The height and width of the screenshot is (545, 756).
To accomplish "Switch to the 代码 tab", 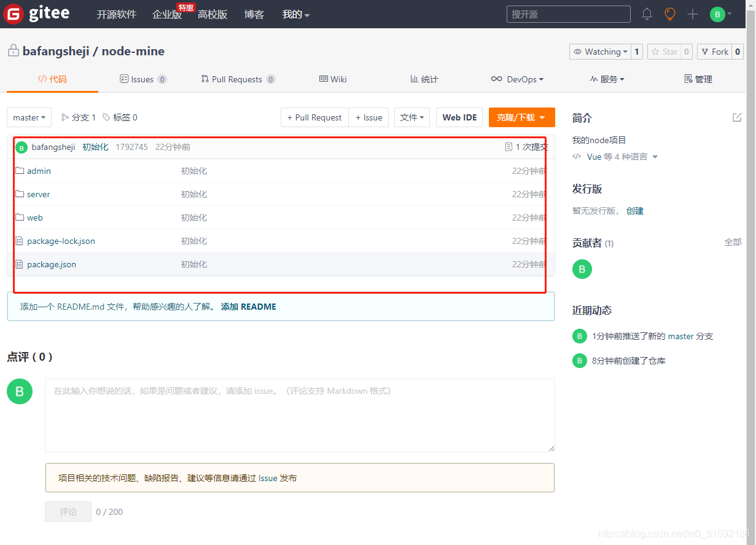I will (x=52, y=79).
